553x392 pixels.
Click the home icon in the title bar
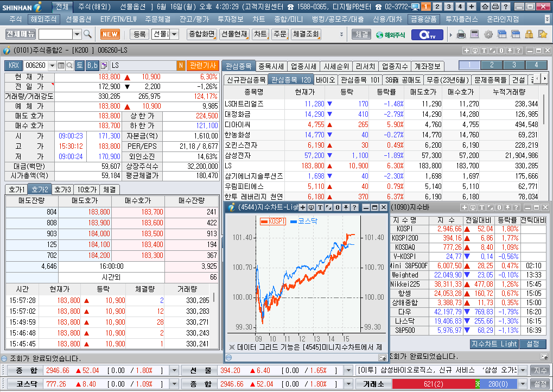pyautogui.click(x=485, y=7)
